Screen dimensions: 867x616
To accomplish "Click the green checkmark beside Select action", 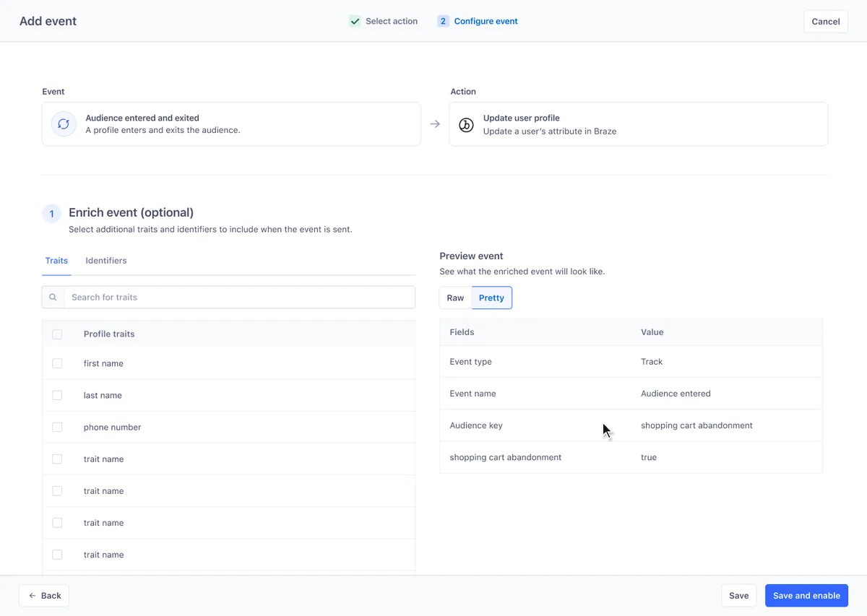I will pos(355,22).
